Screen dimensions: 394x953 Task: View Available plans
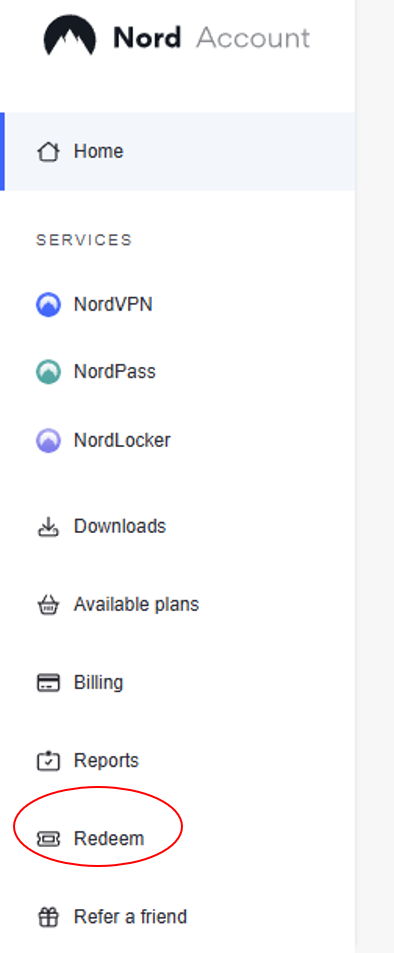(x=136, y=605)
